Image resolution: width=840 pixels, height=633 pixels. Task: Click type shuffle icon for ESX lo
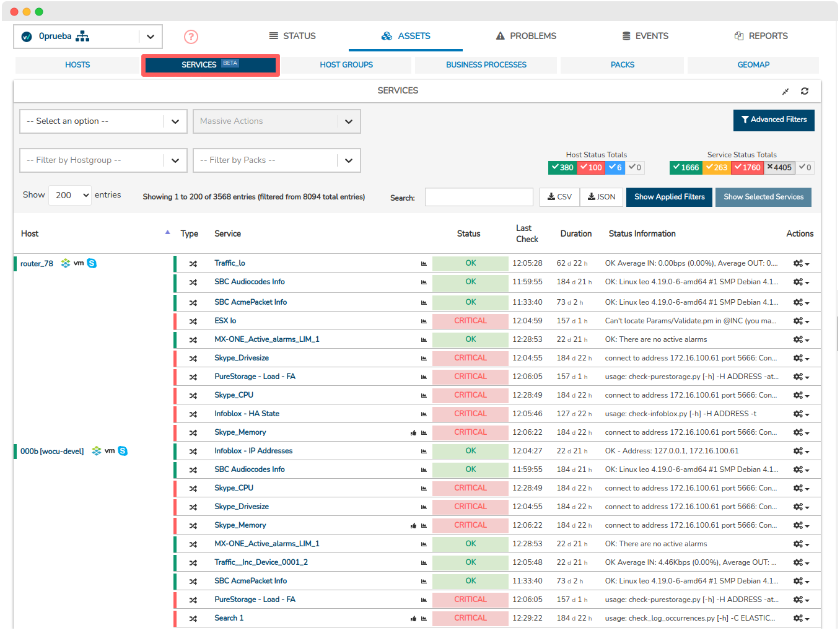193,321
